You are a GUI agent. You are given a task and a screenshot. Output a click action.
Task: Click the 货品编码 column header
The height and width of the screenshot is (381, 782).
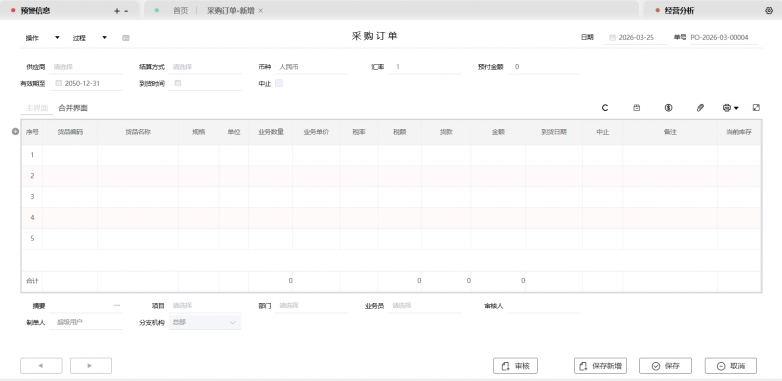click(x=70, y=132)
